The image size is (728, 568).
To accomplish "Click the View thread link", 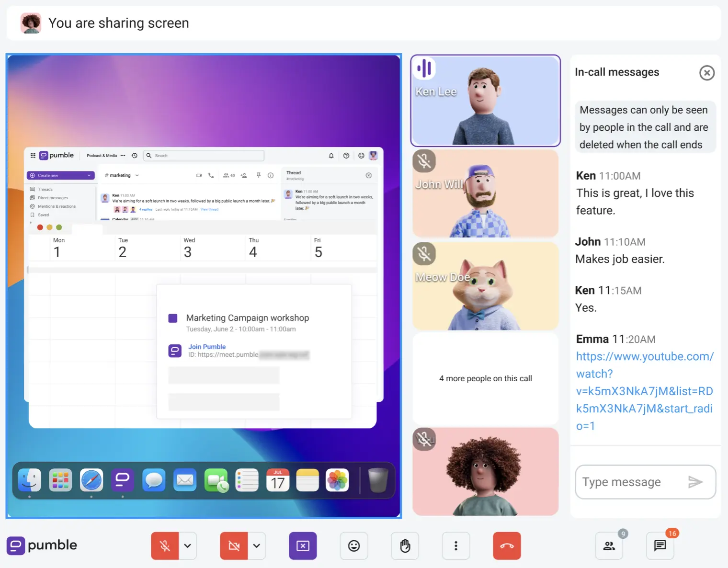I will coord(209,209).
